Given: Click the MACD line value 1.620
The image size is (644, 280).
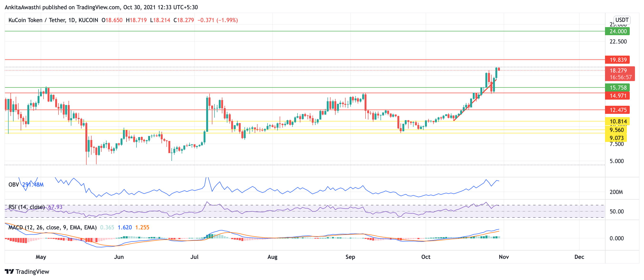Looking at the screenshot, I should (125, 227).
